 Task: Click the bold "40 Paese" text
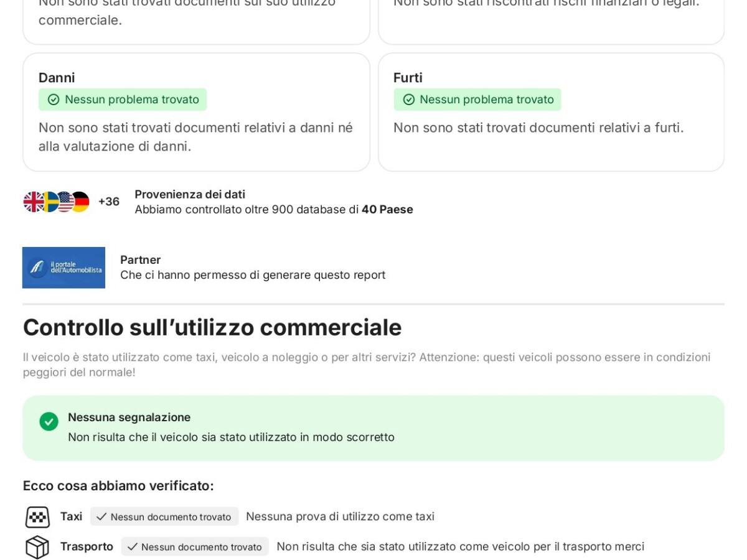(x=387, y=210)
